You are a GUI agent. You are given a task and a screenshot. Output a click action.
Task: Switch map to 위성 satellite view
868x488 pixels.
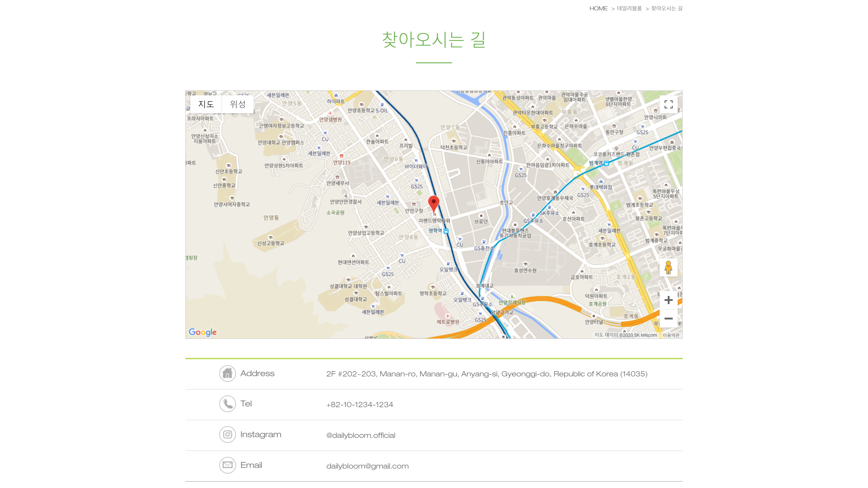[x=238, y=104]
